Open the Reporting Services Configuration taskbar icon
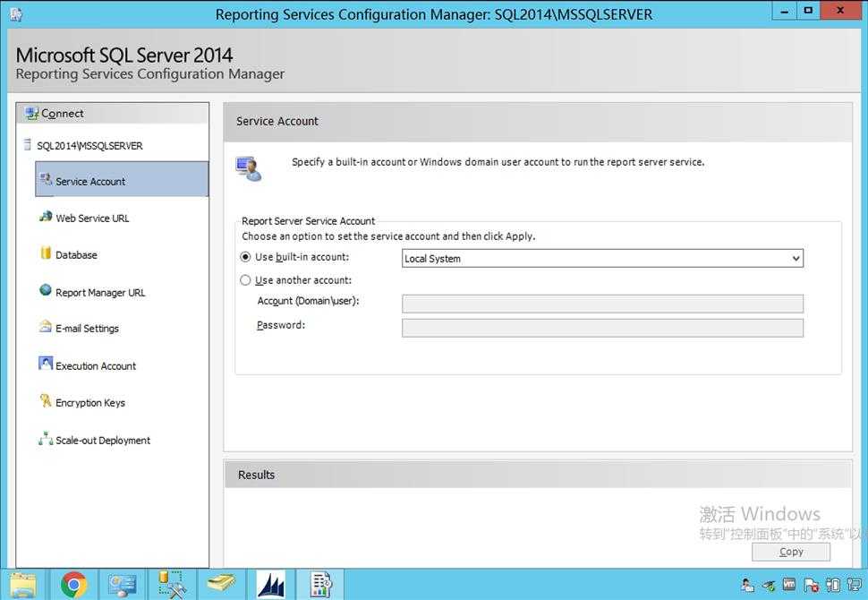 pyautogui.click(x=320, y=585)
